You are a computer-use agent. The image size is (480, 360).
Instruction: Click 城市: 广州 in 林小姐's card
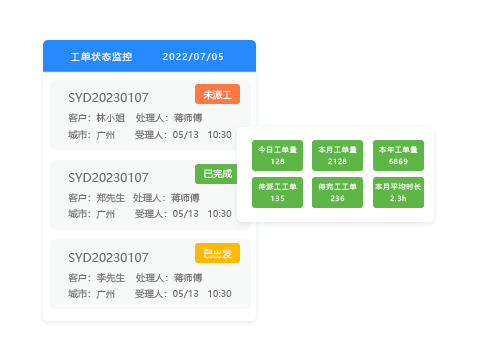(92, 135)
